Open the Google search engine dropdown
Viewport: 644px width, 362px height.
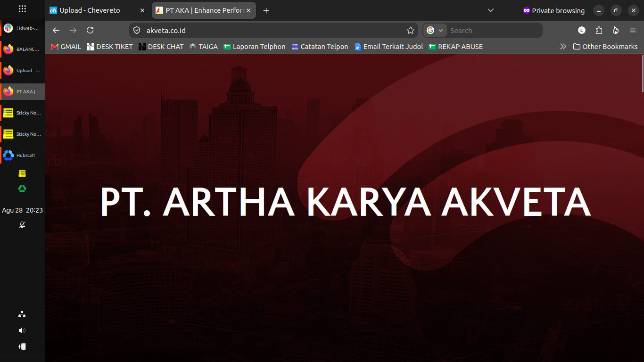click(435, 30)
